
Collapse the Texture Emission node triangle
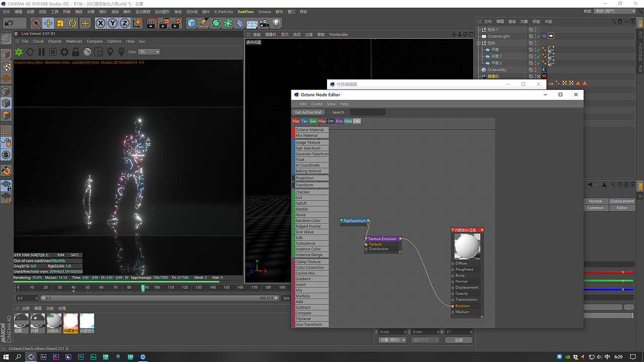click(366, 239)
